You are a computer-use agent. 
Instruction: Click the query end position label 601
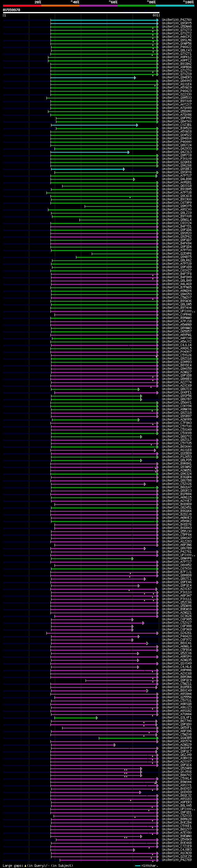[155, 15]
